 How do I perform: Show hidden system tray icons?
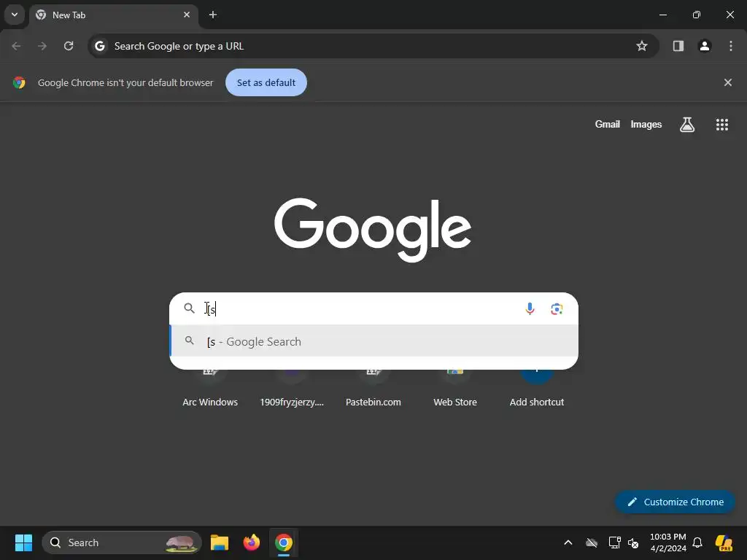click(568, 542)
